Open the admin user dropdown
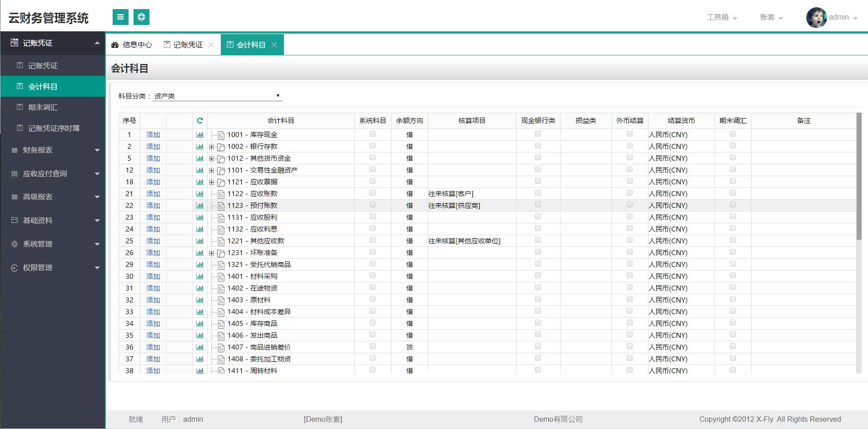Image resolution: width=868 pixels, height=429 pixels. (x=843, y=17)
